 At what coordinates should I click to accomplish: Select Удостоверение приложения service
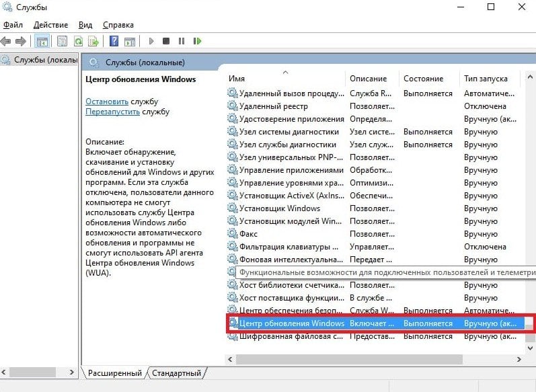[375, 119]
